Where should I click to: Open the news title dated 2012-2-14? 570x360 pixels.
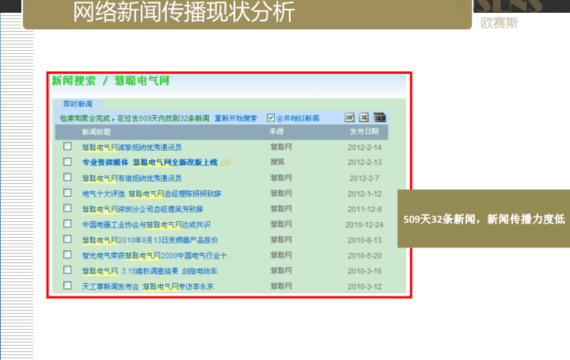tap(132, 147)
